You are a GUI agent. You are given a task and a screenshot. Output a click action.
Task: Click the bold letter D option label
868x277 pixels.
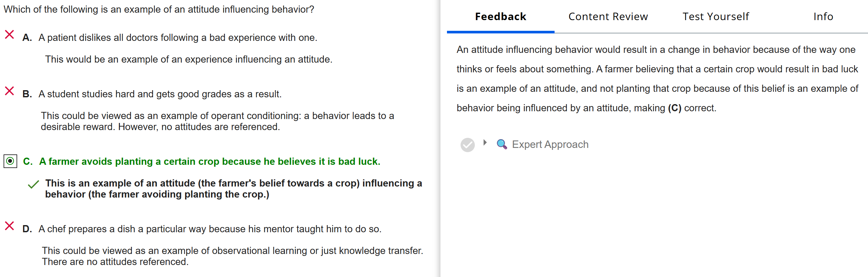[27, 229]
